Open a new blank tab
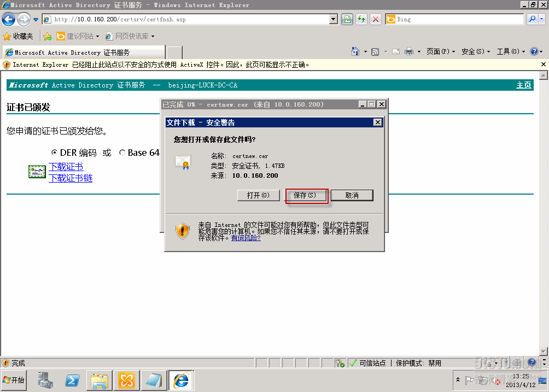Screen dimensions: 549x392 [174, 52]
